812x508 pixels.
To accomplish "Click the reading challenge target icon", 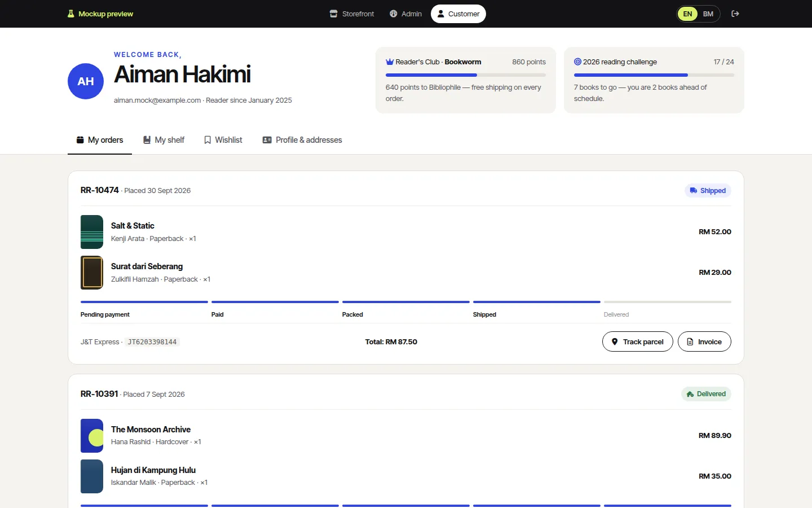I will (x=577, y=62).
